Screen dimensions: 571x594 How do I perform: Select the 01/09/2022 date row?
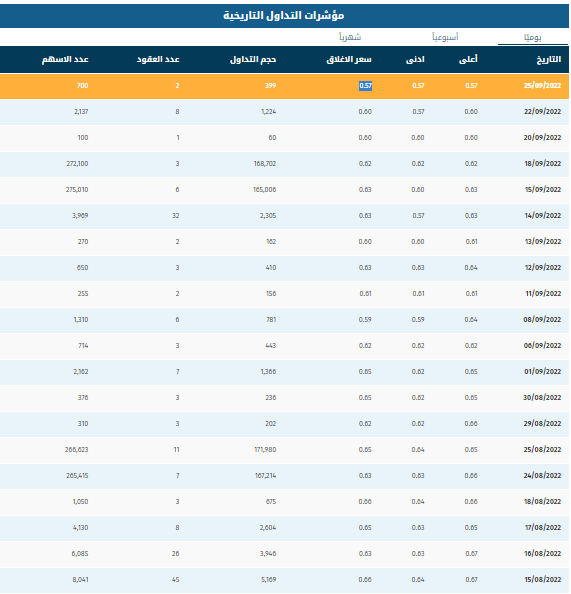click(284, 372)
